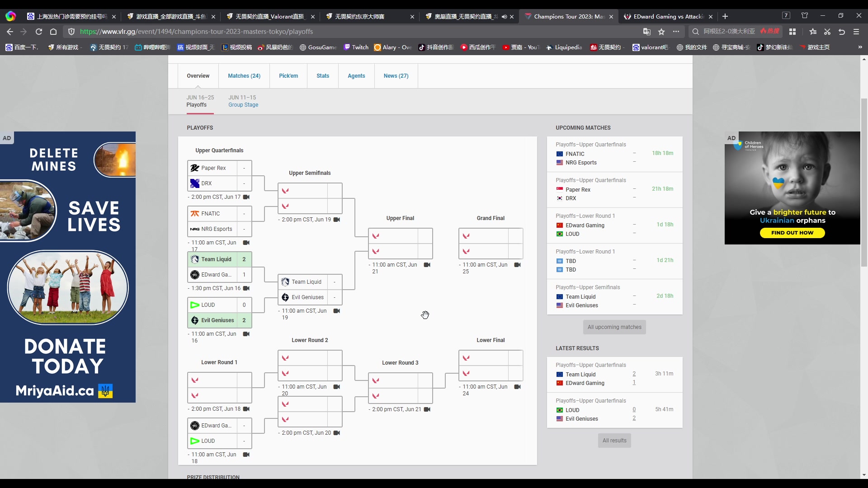Open the new tab plus button

tap(725, 17)
